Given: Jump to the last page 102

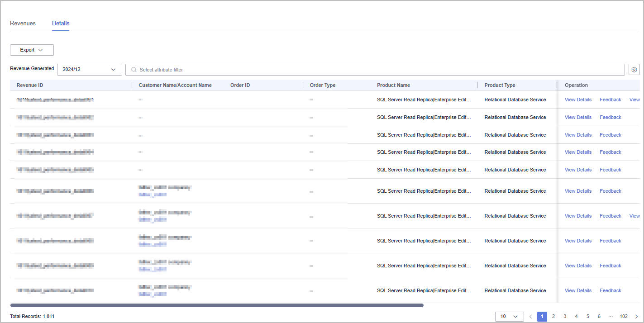Looking at the screenshot, I should tap(624, 317).
